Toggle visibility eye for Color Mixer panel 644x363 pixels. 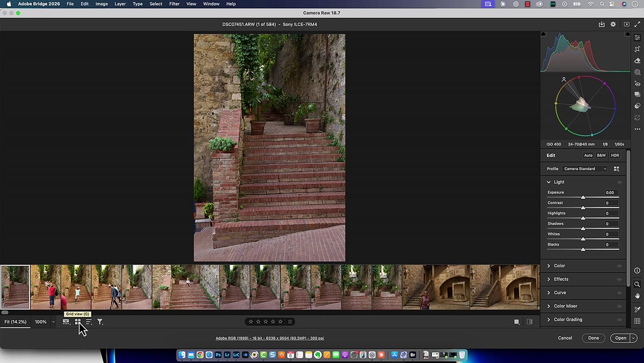tap(619, 306)
